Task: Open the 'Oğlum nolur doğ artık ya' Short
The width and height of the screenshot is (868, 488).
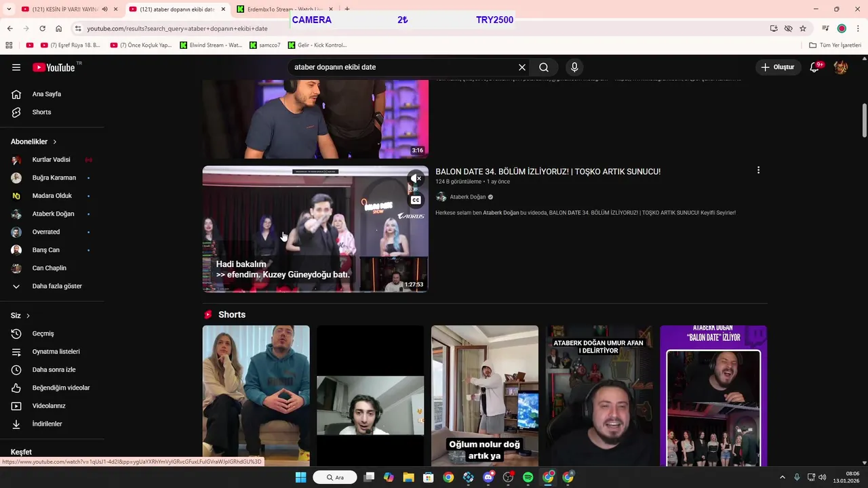Action: pos(485,396)
